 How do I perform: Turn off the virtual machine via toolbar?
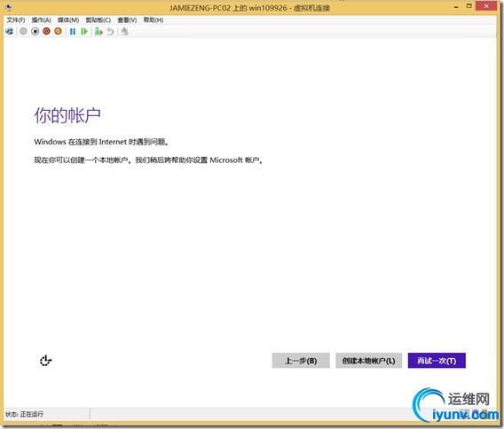(x=35, y=32)
